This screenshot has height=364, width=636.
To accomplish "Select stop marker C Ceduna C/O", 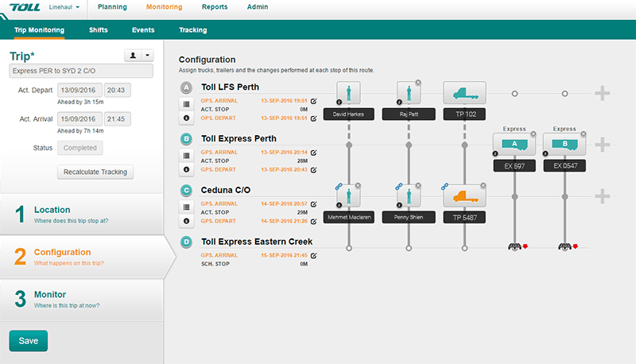I will click(186, 190).
